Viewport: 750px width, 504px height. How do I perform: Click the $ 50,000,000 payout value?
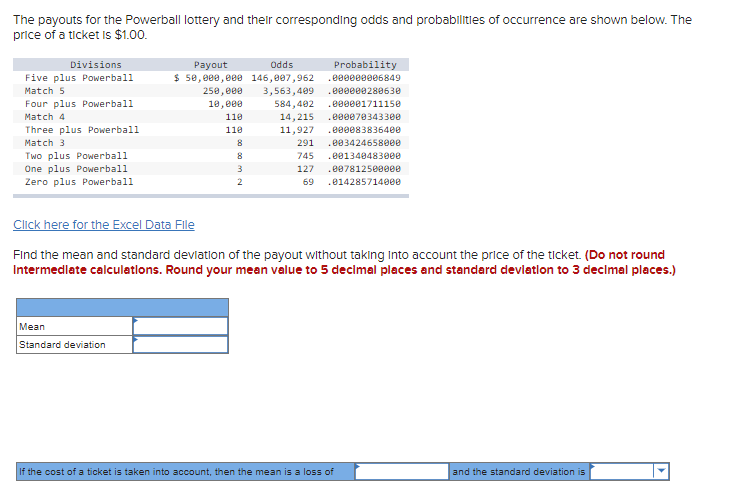coord(208,77)
